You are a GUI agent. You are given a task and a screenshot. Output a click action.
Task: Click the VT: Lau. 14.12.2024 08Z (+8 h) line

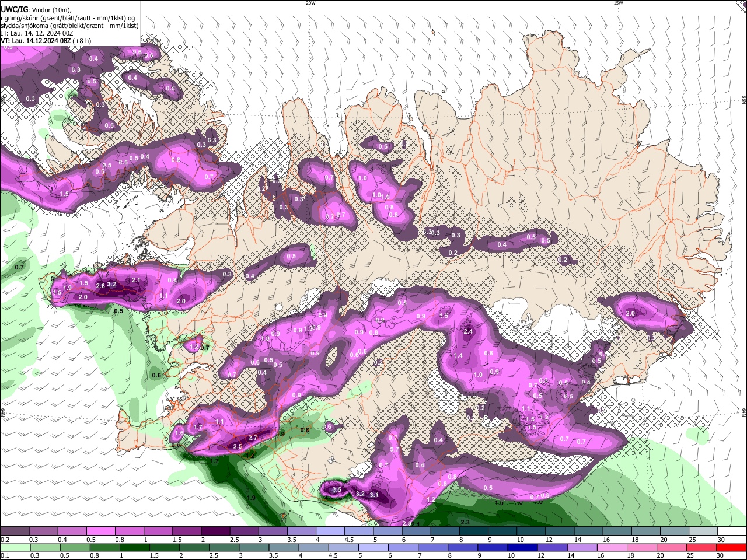click(46, 41)
